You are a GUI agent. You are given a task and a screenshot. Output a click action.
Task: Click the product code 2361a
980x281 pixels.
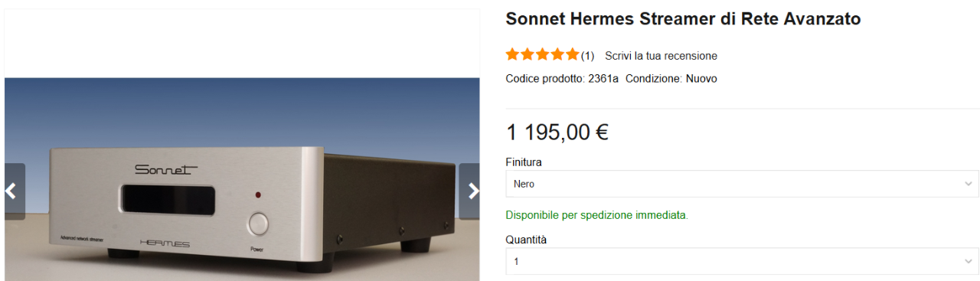[x=603, y=79]
